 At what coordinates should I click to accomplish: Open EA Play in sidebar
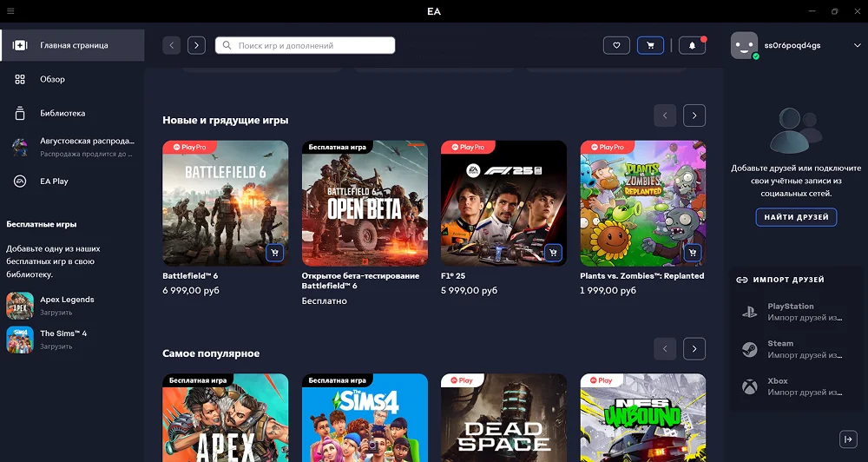pos(73,181)
